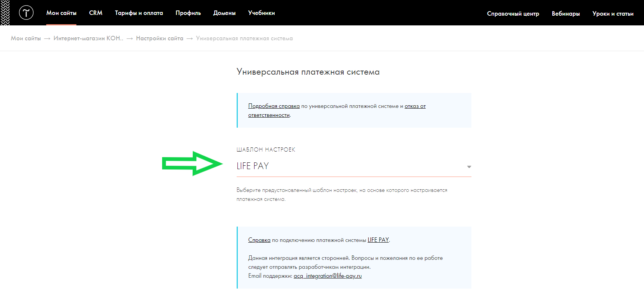
Task: Expand the LIFE PAY template dropdown
Action: click(354, 166)
